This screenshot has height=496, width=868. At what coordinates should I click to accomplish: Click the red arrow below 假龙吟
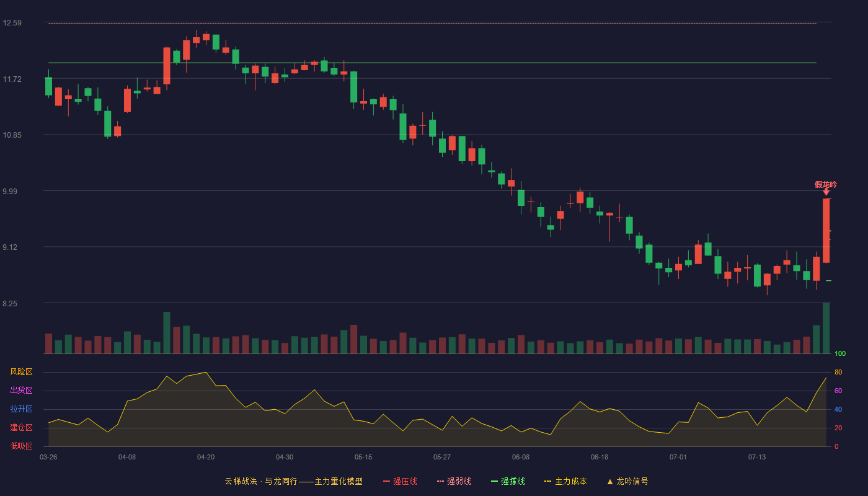[x=826, y=193]
